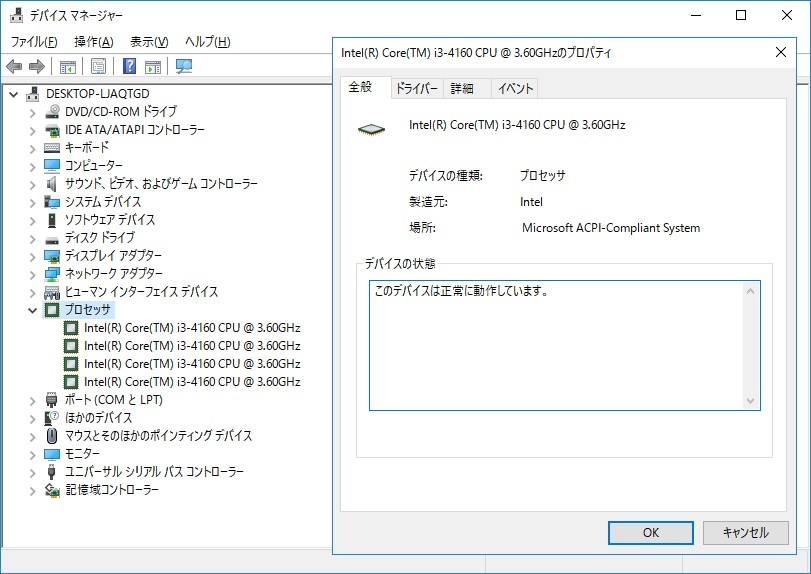Expand the ディスプレイ アダプター node
The height and width of the screenshot is (574, 811).
click(x=32, y=256)
